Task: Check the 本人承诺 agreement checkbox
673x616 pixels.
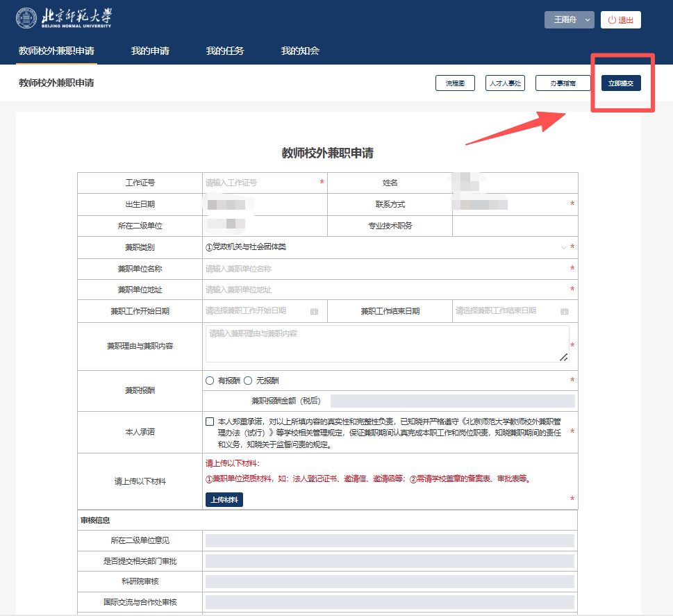Action: pos(210,422)
